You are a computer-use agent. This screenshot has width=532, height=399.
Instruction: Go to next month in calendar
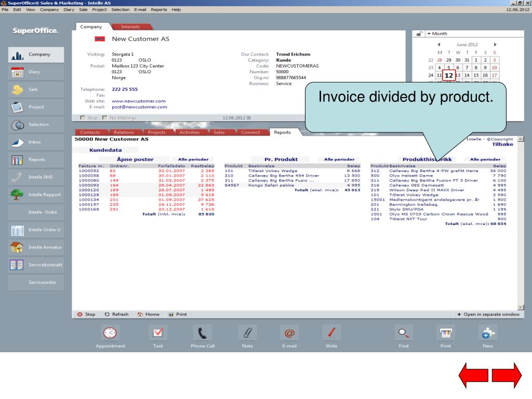pos(495,45)
